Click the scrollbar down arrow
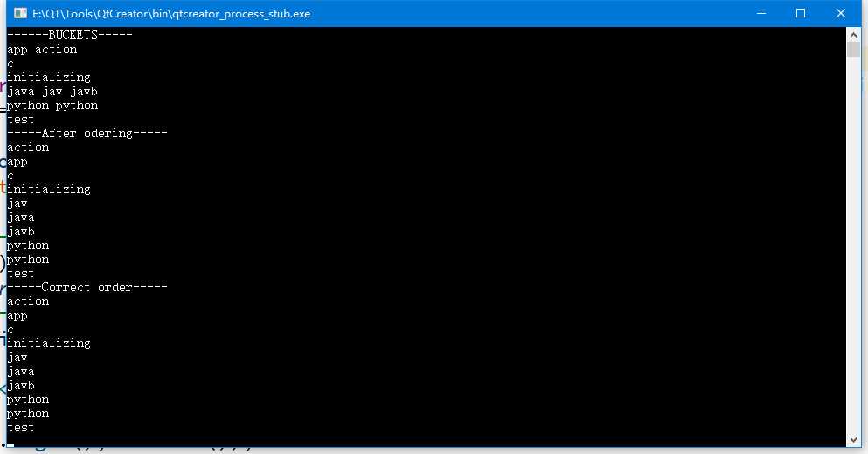 tap(854, 440)
